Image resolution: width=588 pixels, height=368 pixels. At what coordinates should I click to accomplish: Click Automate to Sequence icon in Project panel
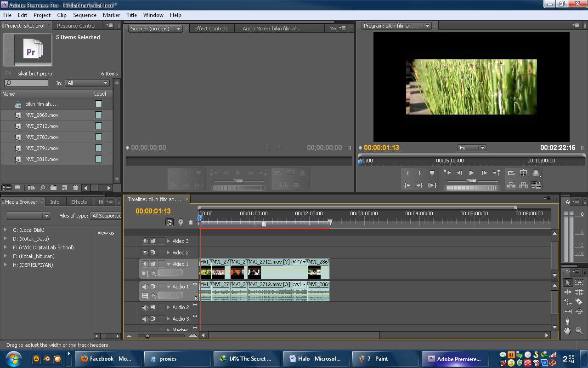tap(31, 188)
